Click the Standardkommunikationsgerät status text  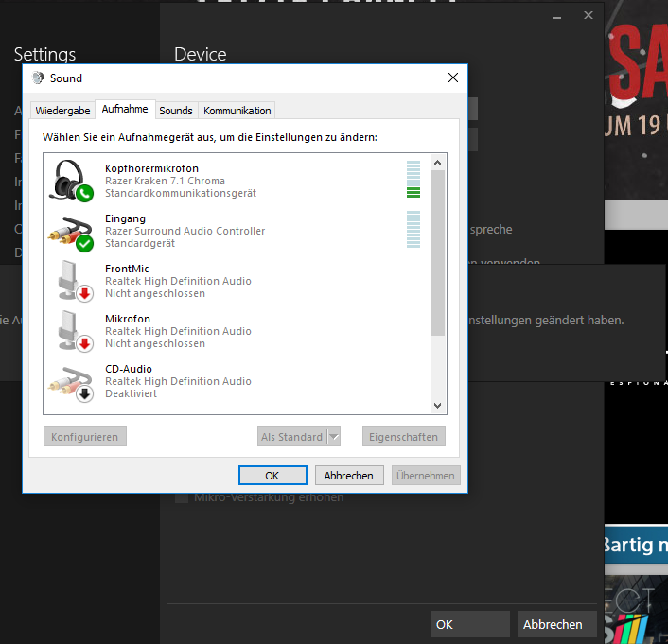[x=181, y=193]
